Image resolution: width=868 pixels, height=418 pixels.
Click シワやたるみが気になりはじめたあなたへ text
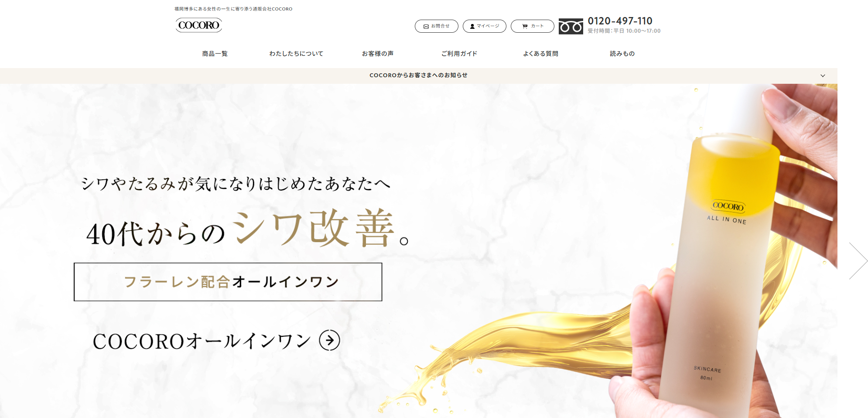236,184
